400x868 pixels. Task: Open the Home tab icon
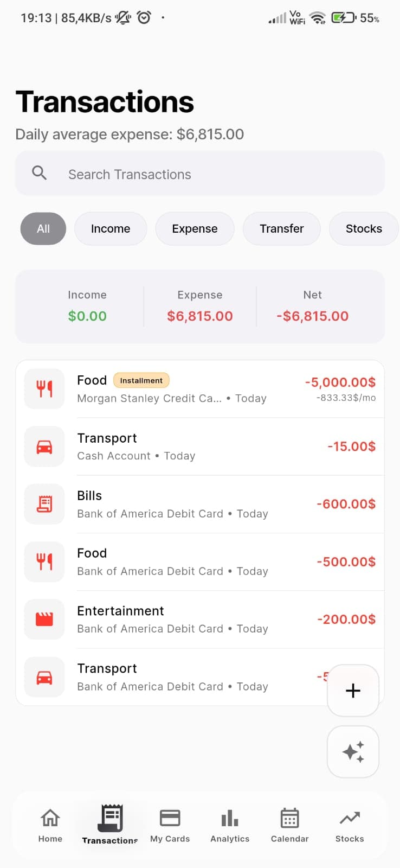click(50, 818)
